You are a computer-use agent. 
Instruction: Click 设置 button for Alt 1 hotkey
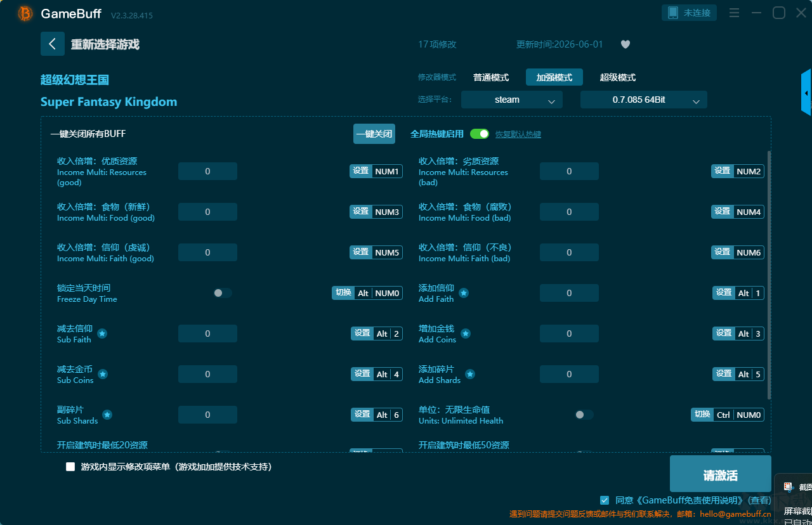[724, 293]
